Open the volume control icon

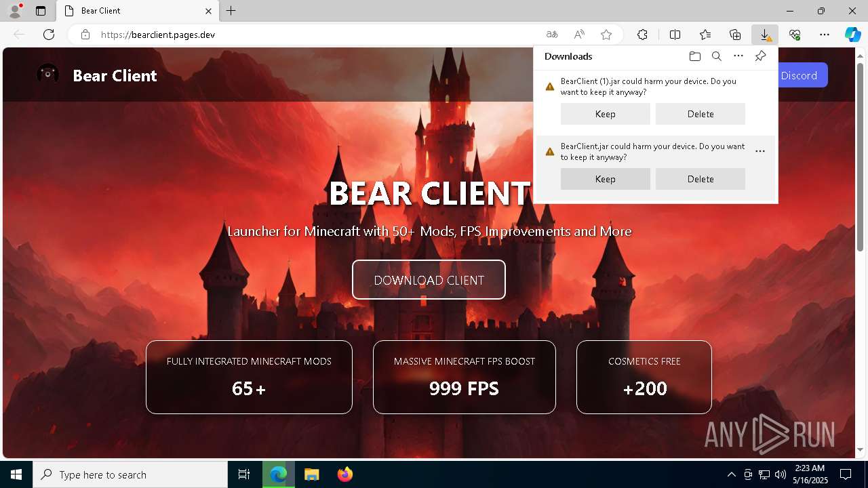[x=780, y=474]
